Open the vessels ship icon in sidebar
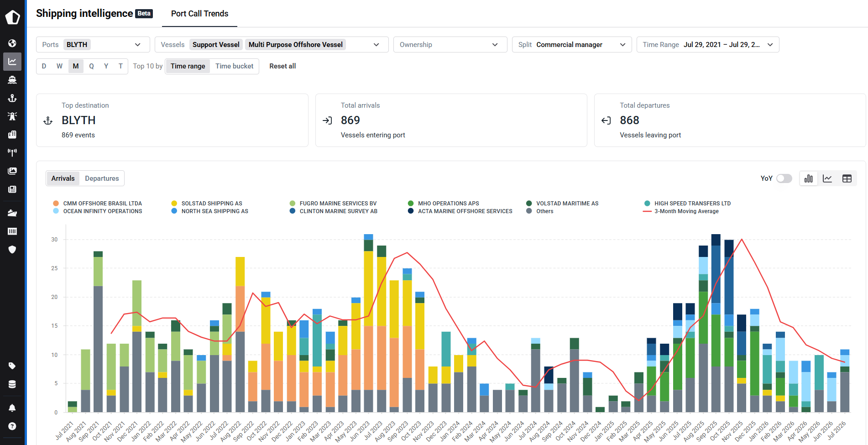The image size is (868, 445). (12, 80)
